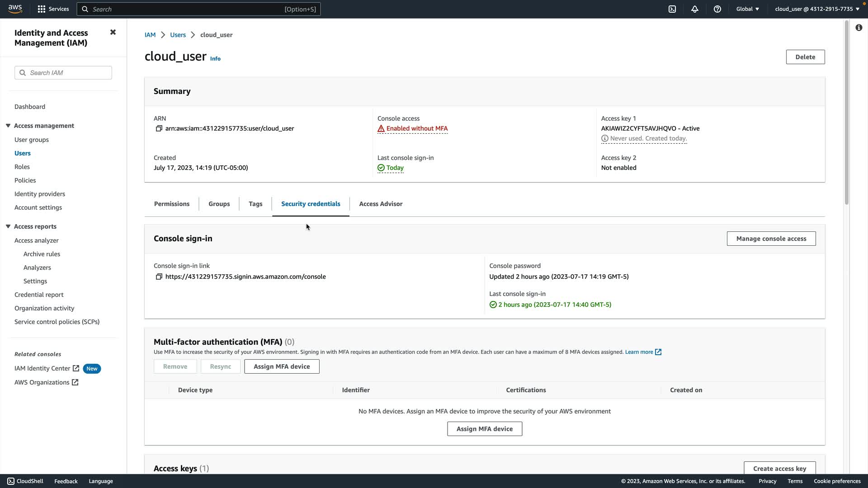Close the IAM navigation panel
The image size is (868, 488).
[113, 32]
